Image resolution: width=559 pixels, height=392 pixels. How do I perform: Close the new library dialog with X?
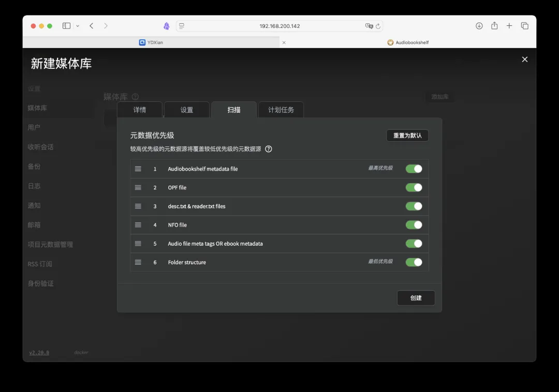point(524,59)
